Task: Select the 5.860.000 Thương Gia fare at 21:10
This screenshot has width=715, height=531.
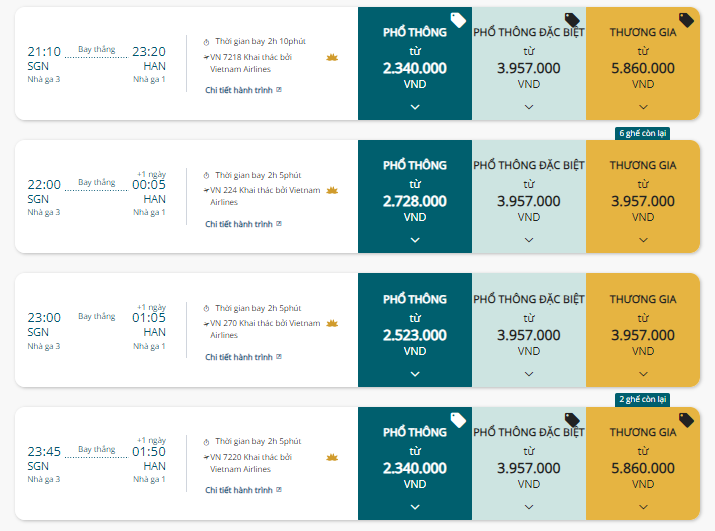Action: coord(643,63)
